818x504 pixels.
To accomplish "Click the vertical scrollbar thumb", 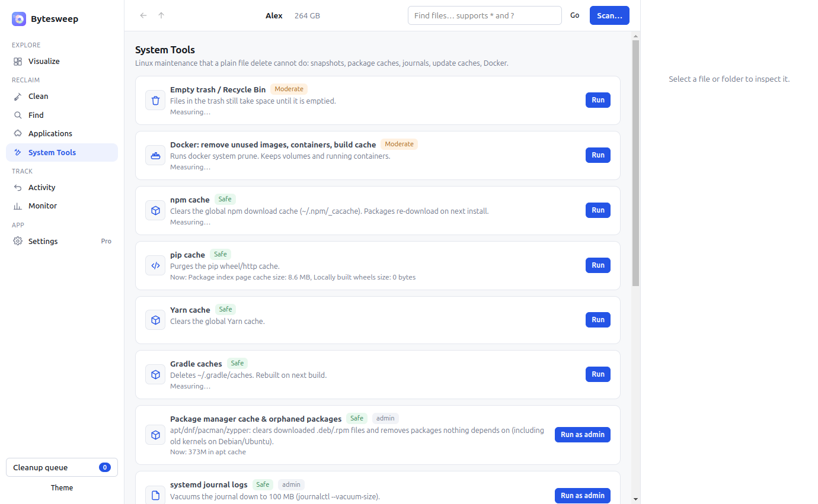I will click(636, 163).
